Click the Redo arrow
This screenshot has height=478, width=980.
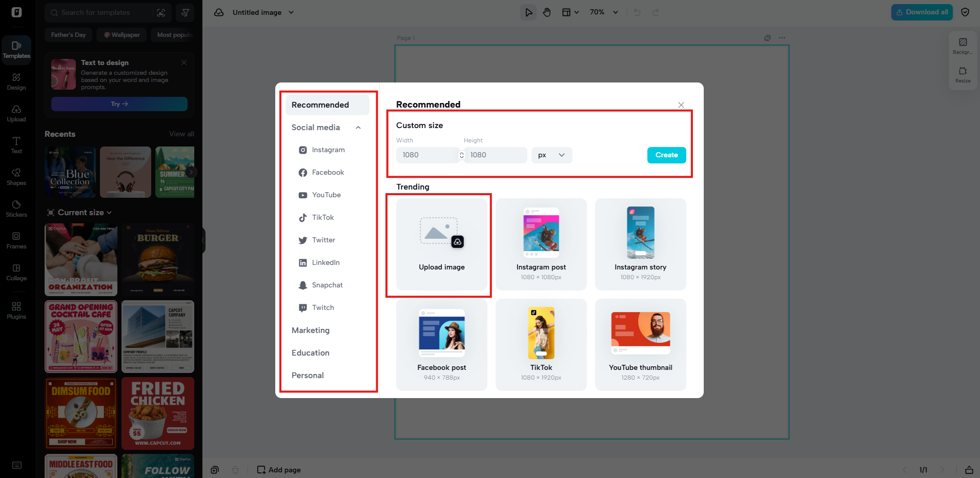[656, 12]
